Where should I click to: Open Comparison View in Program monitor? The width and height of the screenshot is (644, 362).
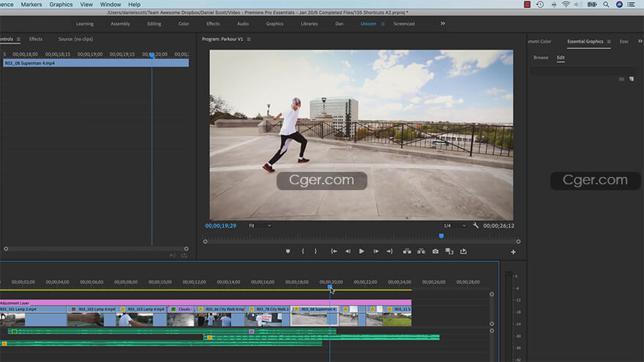pos(449,251)
